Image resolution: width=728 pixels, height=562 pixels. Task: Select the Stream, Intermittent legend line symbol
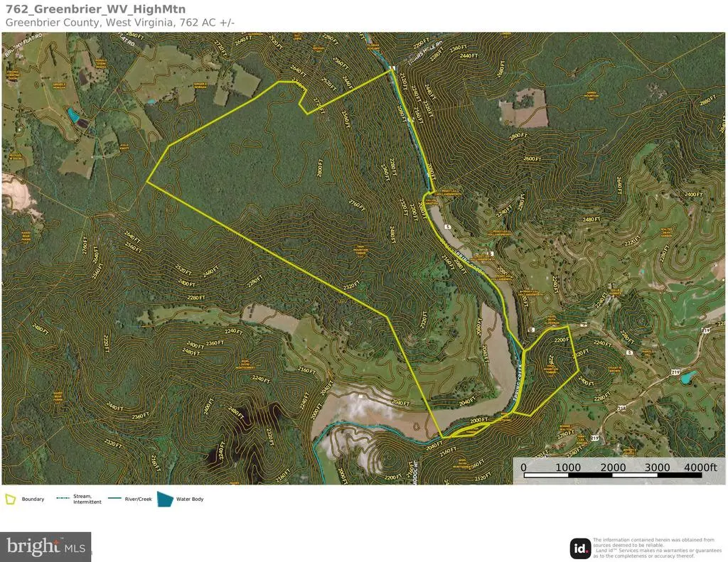[x=65, y=499]
